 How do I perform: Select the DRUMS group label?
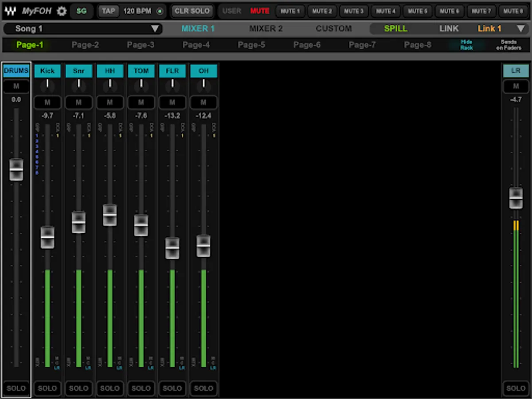pyautogui.click(x=16, y=71)
